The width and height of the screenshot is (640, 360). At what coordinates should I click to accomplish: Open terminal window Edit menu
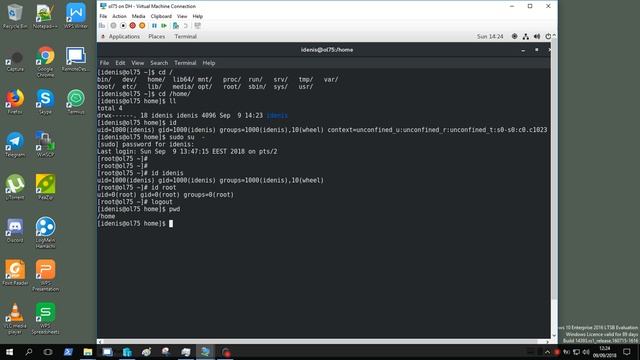(120, 63)
